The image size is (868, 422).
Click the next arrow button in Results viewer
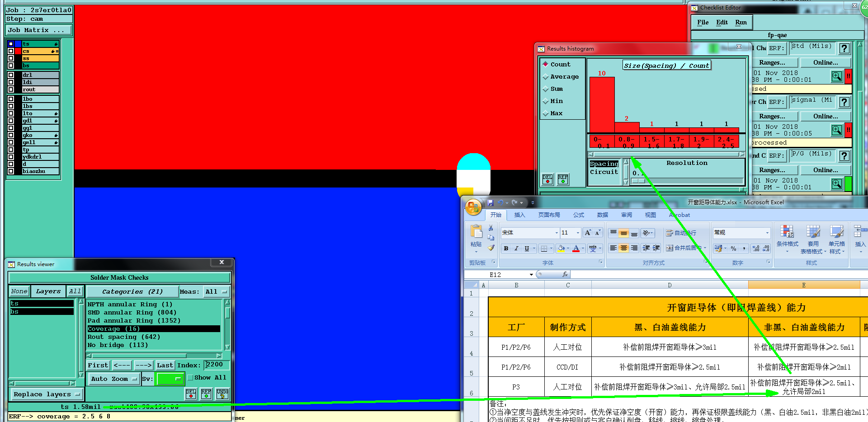[144, 365]
